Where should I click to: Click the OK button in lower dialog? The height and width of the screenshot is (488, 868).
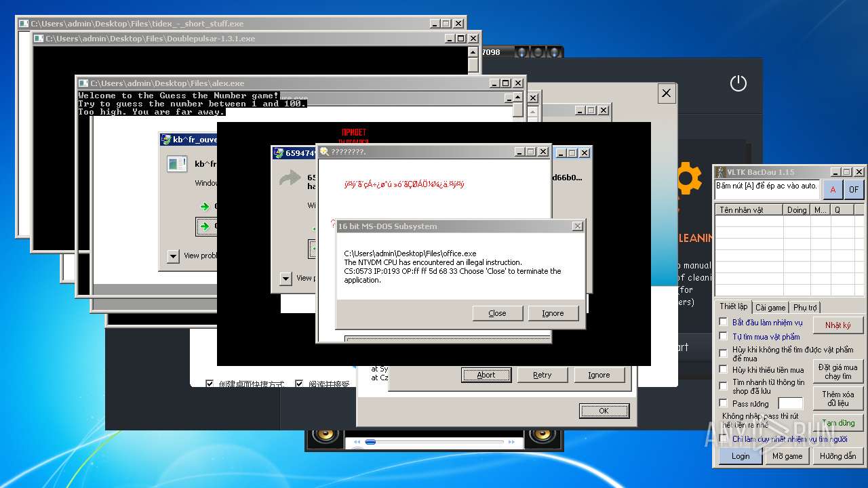pos(604,411)
